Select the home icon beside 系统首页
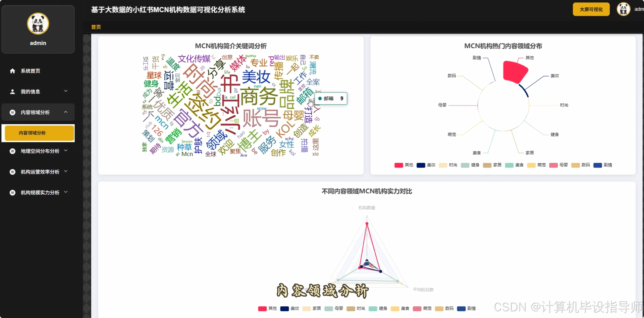Screen dimensions: 644x318 click(x=13, y=71)
